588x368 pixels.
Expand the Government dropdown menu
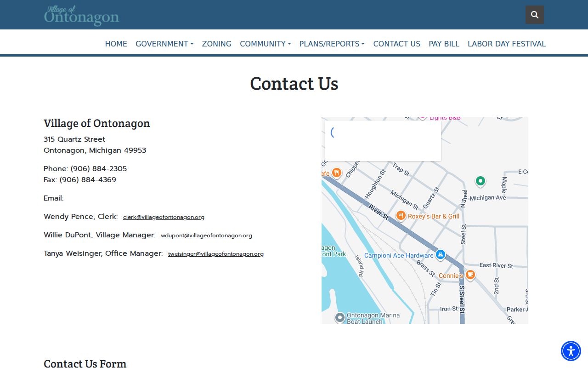click(164, 44)
